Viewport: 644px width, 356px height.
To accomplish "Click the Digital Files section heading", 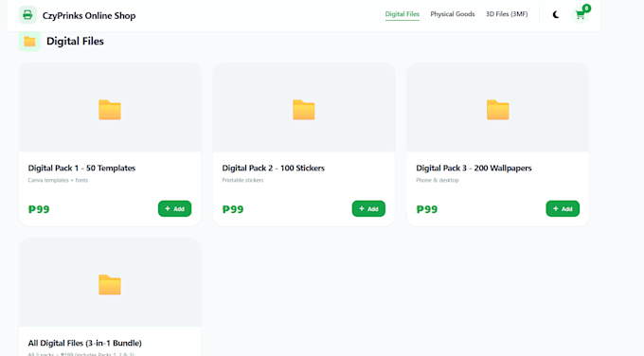I will pyautogui.click(x=75, y=41).
